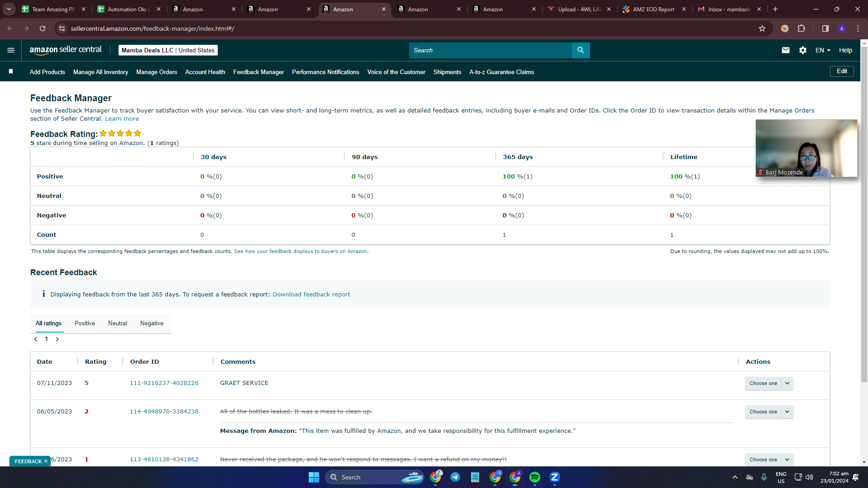Click the Borj Mosende video thumbnail
The width and height of the screenshot is (868, 488).
tap(806, 148)
